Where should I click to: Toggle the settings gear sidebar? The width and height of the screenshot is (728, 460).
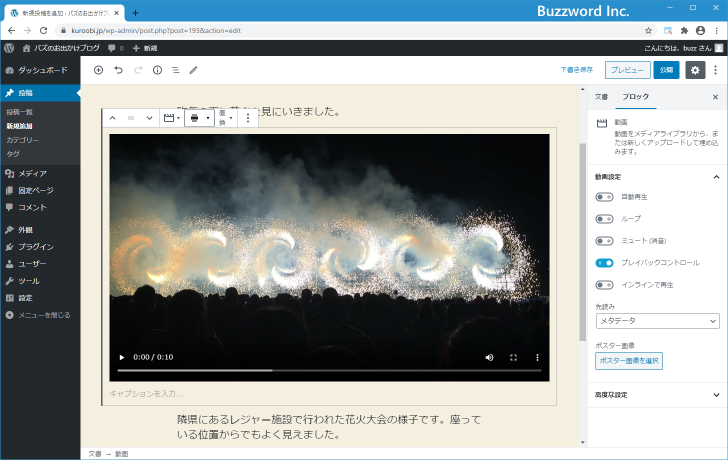pyautogui.click(x=695, y=70)
